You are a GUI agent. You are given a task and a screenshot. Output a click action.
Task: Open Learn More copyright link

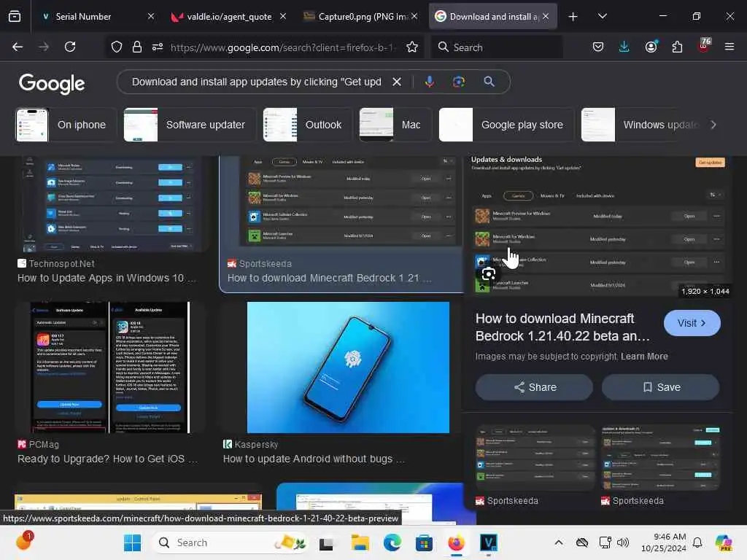pyautogui.click(x=644, y=356)
